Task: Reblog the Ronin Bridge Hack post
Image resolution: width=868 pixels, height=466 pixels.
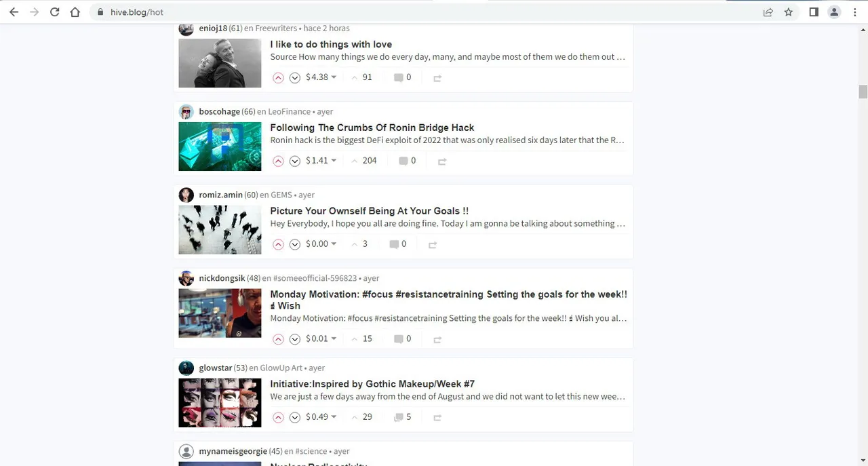Action: coord(442,161)
